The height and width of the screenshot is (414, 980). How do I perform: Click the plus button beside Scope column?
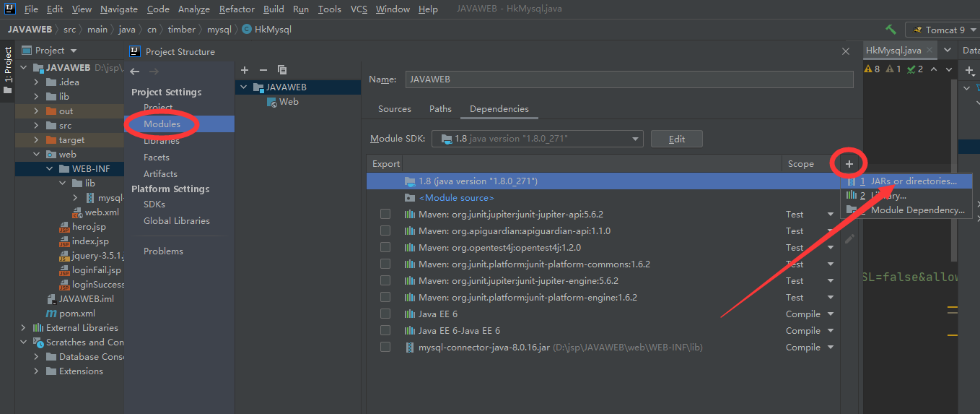849,164
